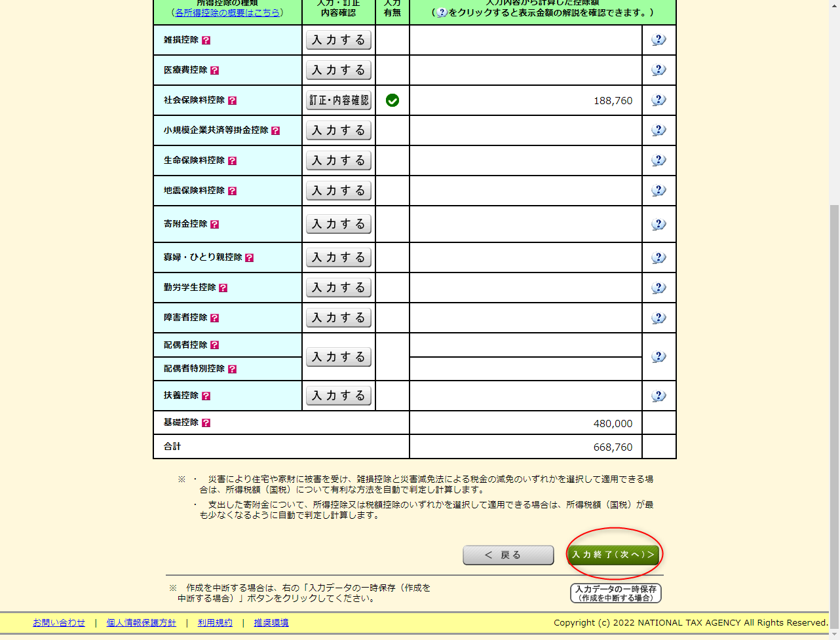Open 各所得控除の概要はこちら link
This screenshot has width=840, height=640.
227,12
